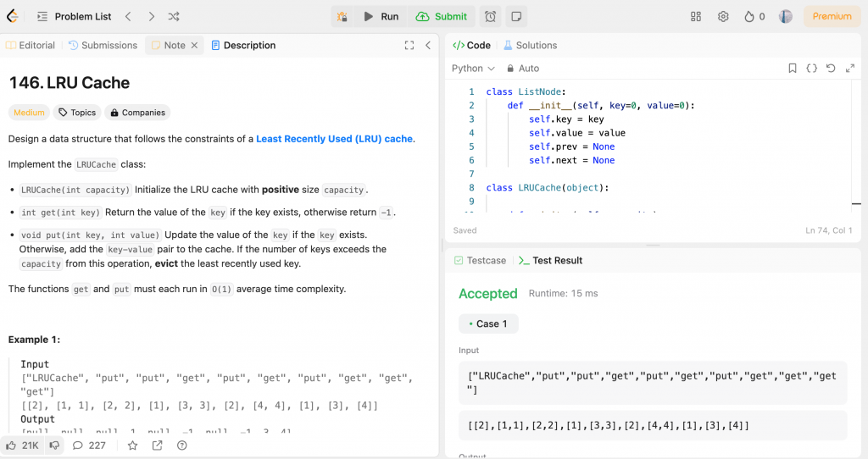Click the Runtime: 15 ms text
The height and width of the screenshot is (459, 868).
pyautogui.click(x=563, y=294)
